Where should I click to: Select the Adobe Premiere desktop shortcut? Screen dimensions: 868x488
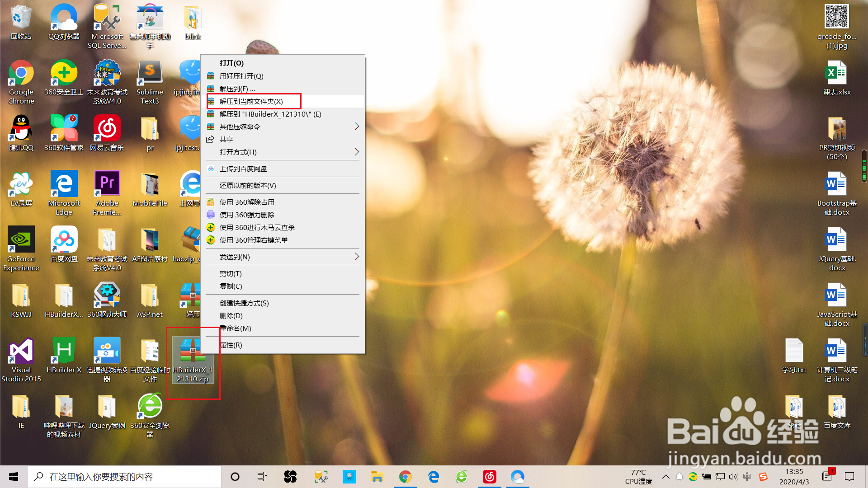pyautogui.click(x=107, y=184)
